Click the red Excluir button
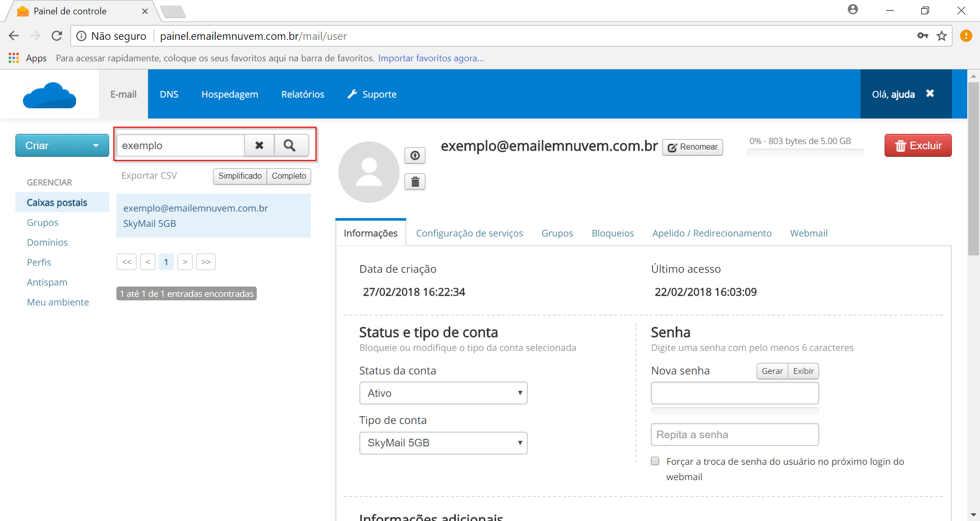The width and height of the screenshot is (980, 521). [x=918, y=146]
